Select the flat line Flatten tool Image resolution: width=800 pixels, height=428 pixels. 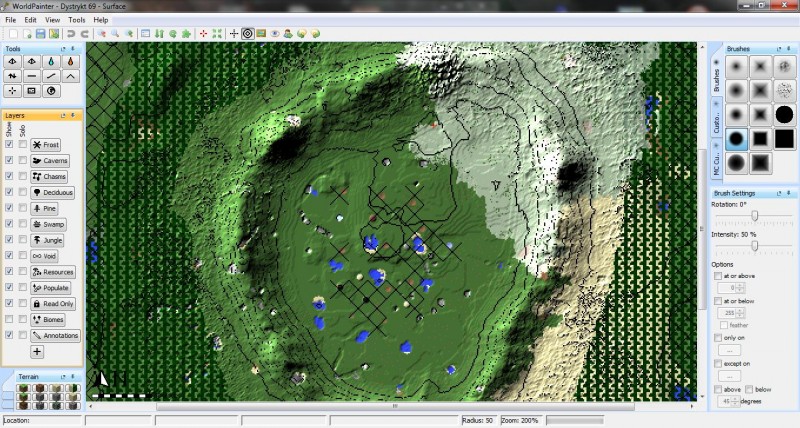(32, 77)
